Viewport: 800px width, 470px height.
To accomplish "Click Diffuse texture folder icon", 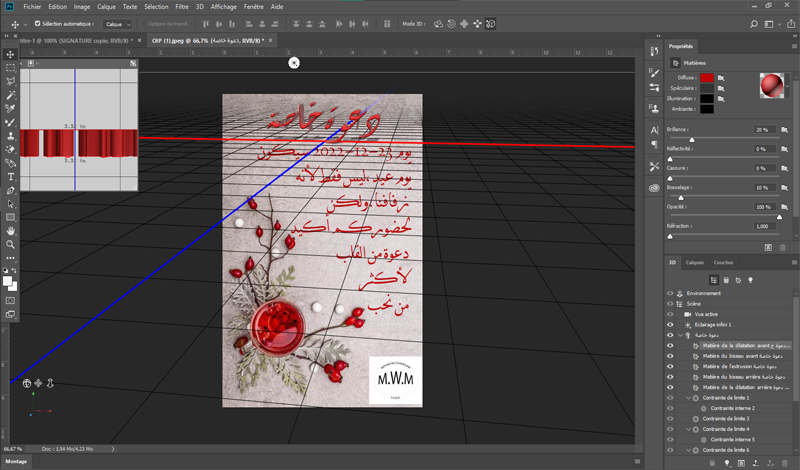I will tap(721, 78).
